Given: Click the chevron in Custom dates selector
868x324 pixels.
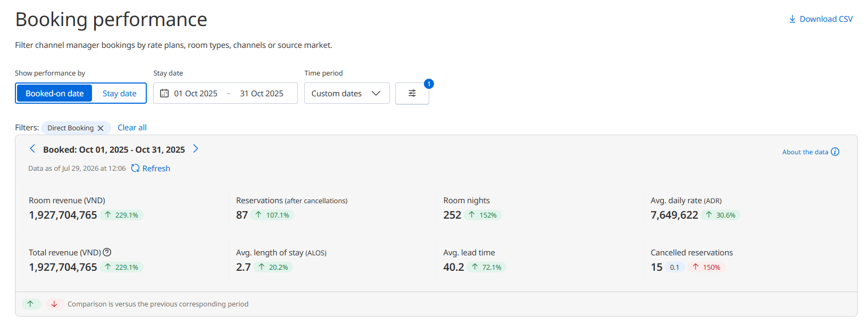Looking at the screenshot, I should [x=376, y=93].
